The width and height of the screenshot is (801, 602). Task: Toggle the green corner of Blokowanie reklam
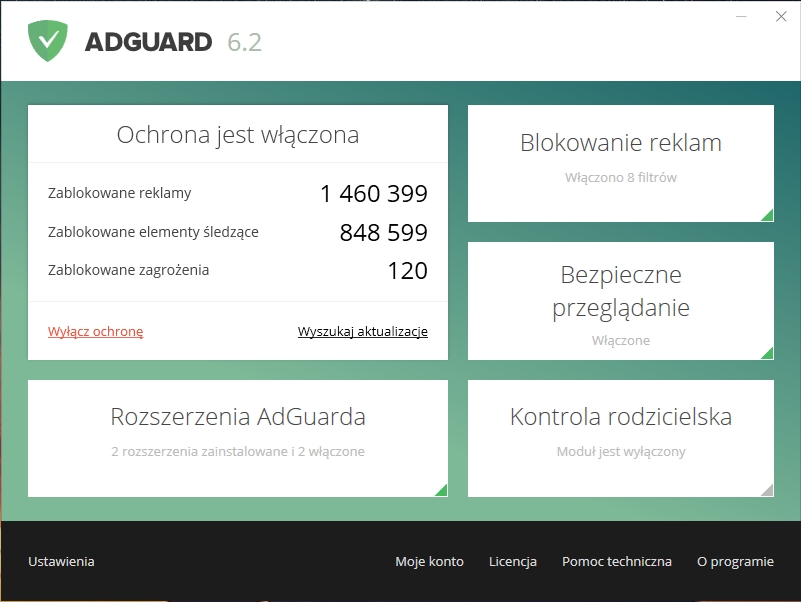767,215
